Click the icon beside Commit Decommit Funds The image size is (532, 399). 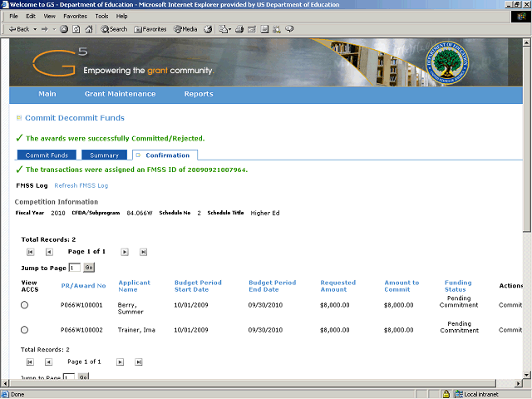pos(19,118)
